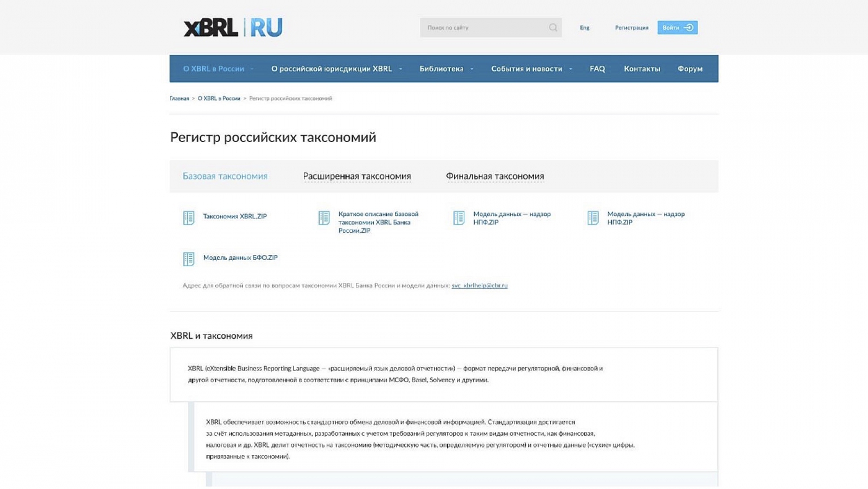
Task: Expand the О XBRL в России navigation menu
Action: click(x=218, y=69)
